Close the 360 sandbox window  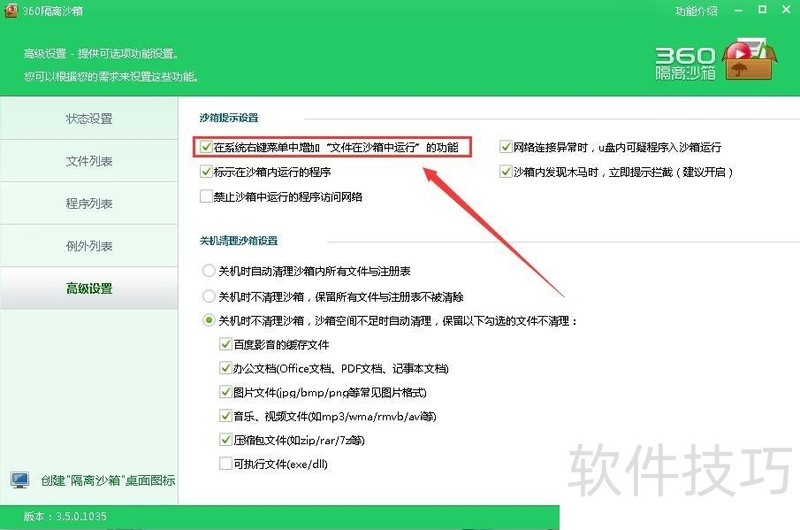785,10
